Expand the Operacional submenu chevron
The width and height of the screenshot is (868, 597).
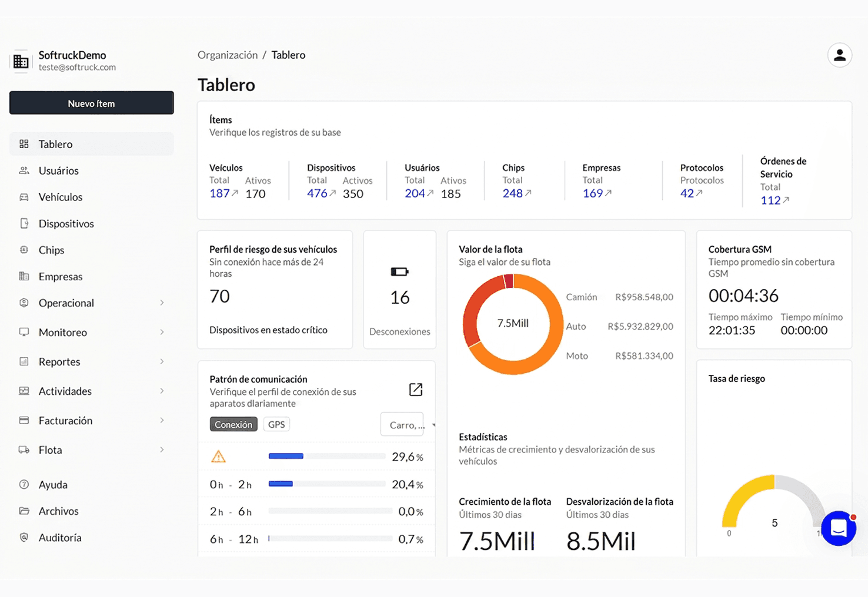(162, 303)
